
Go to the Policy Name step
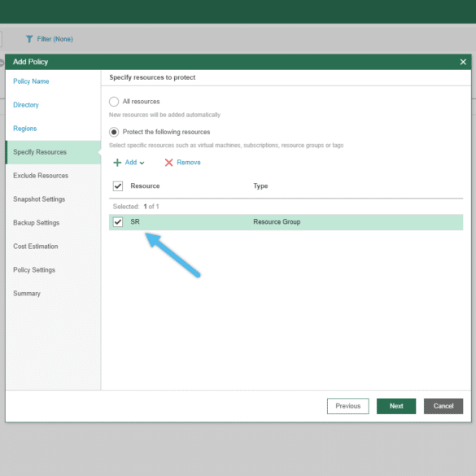pos(31,81)
